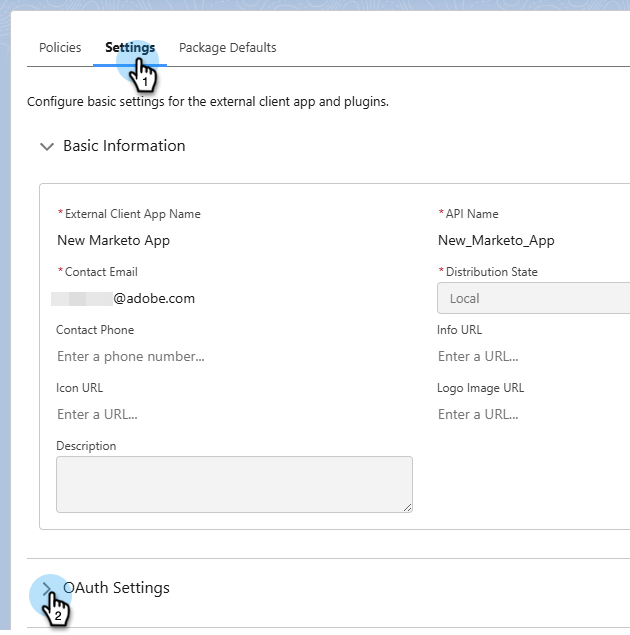The width and height of the screenshot is (630, 635).
Task: Click the Logo Image URL label
Action: [x=480, y=388]
